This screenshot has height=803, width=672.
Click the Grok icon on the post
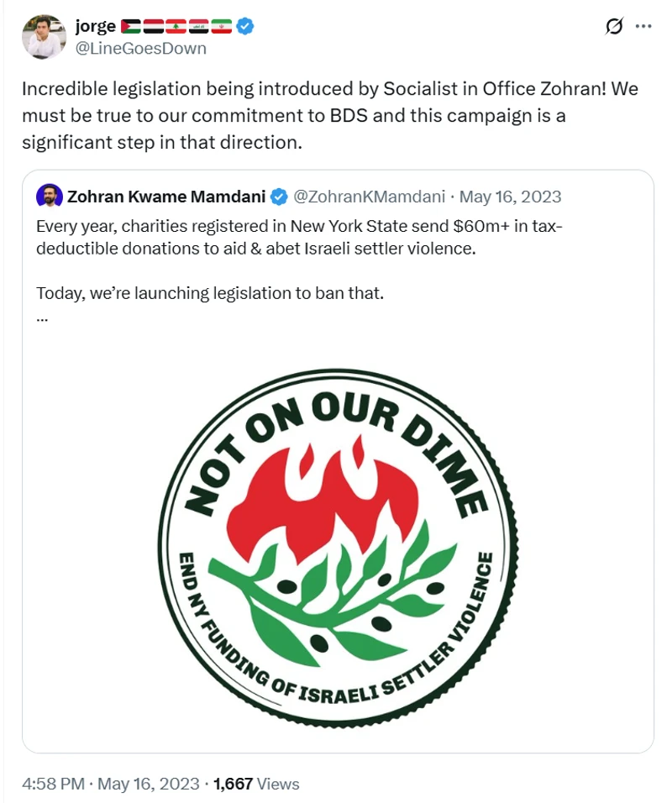(614, 26)
